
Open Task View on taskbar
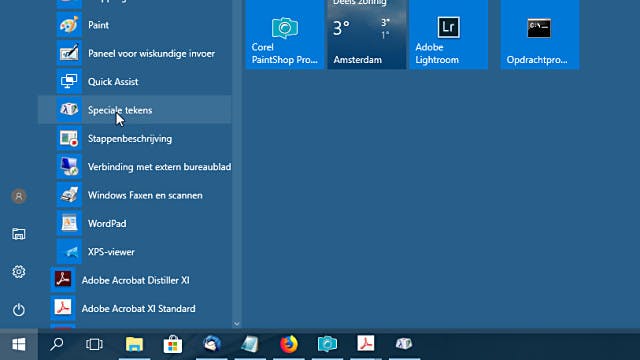tap(94, 344)
